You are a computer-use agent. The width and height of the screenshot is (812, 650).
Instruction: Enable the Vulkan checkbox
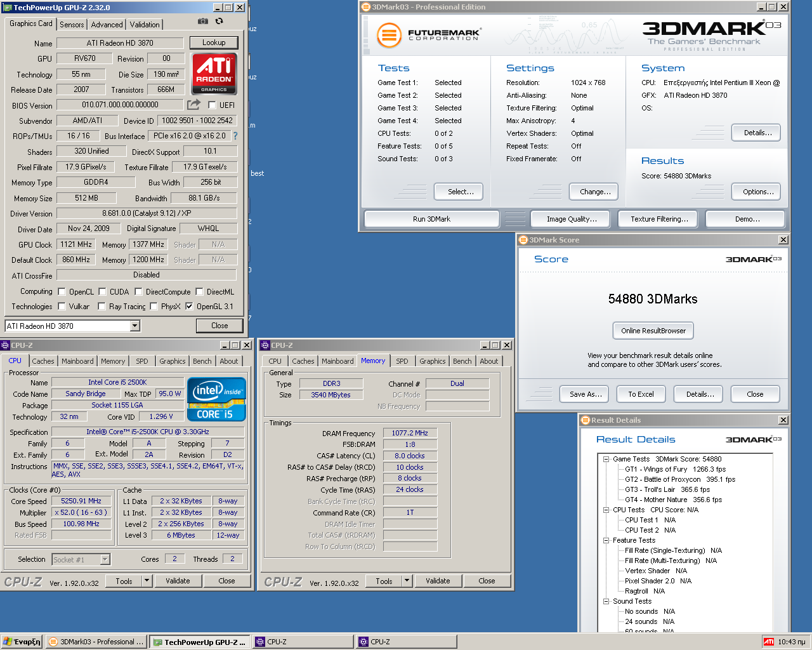point(62,306)
